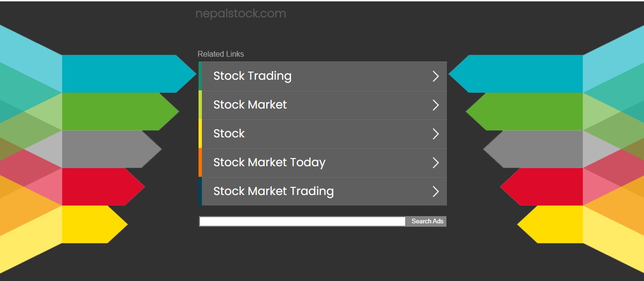Screen dimensions: 644x281
Task: Open the "Stock Market Today" link text
Action: tap(269, 162)
